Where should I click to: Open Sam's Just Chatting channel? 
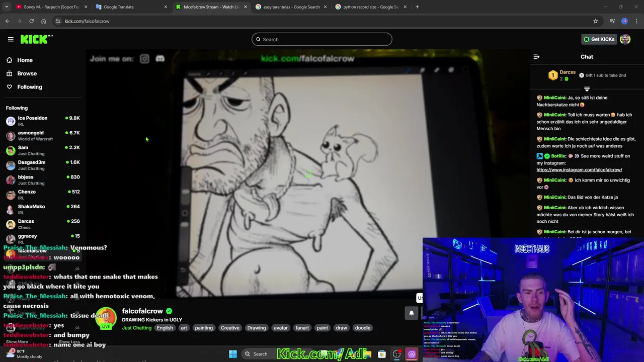pyautogui.click(x=43, y=150)
